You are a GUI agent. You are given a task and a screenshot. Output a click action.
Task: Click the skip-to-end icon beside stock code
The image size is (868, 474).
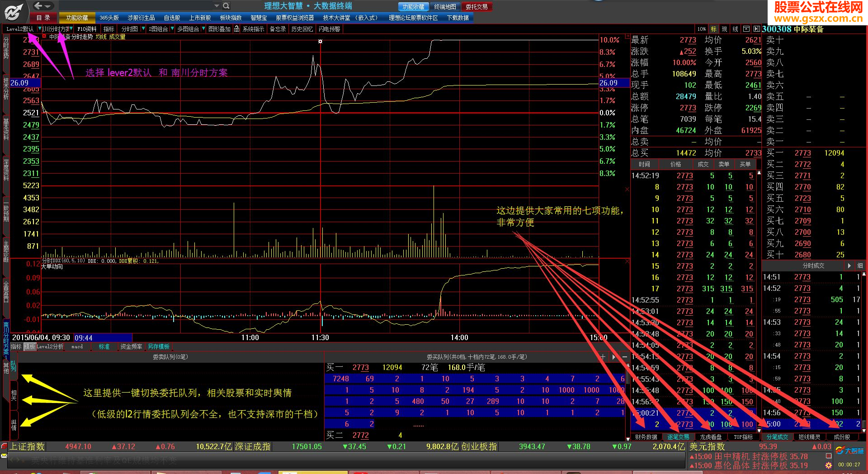[756, 29]
